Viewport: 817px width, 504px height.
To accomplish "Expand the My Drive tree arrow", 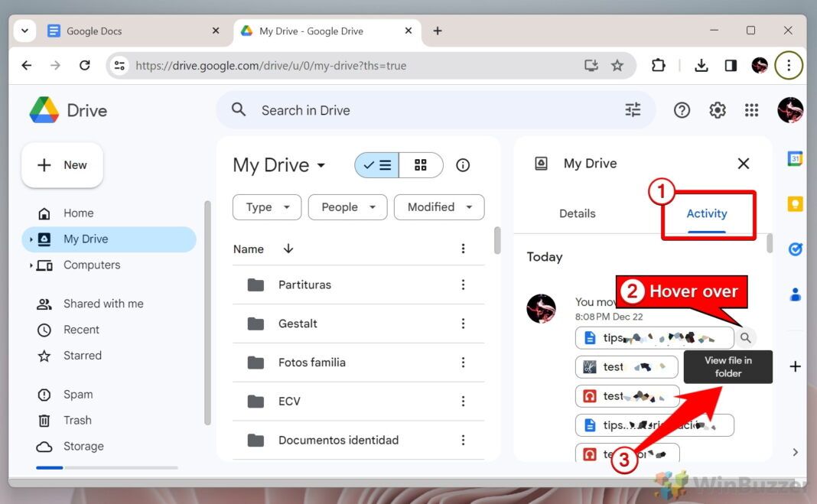I will point(31,239).
